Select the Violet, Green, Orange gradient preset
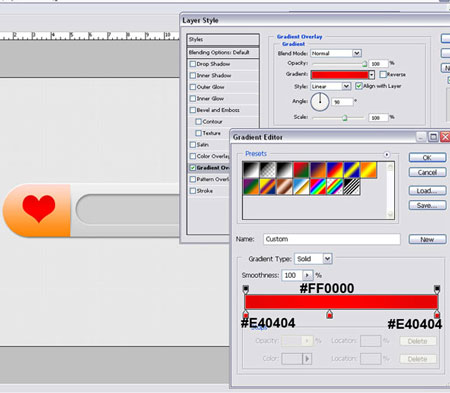 pyautogui.click(x=251, y=187)
